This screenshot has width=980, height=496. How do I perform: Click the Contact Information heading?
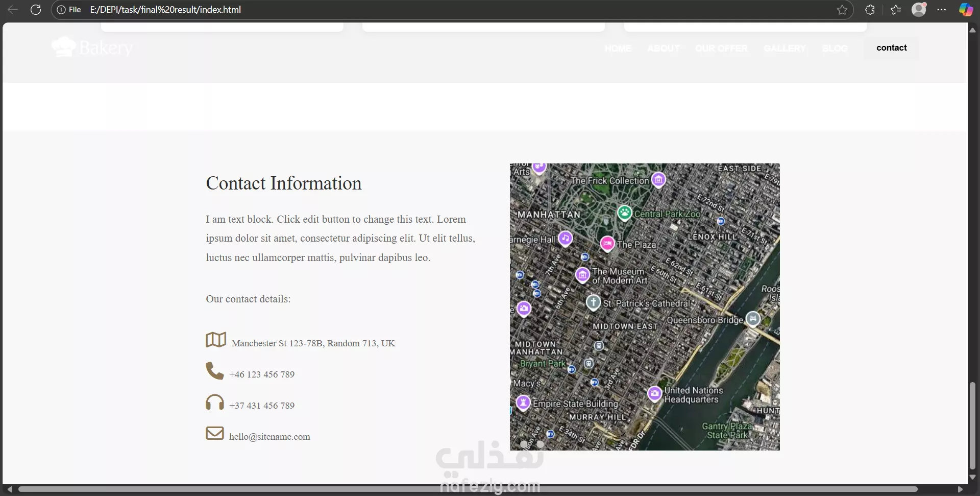(x=284, y=183)
